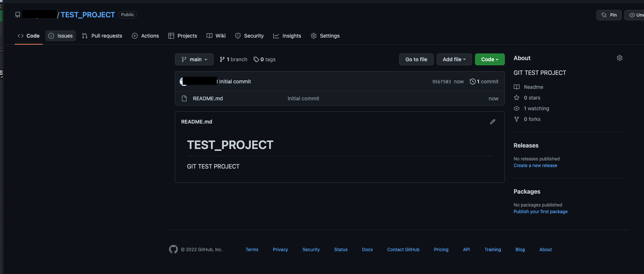
Task: Open the Packages heading link
Action: coord(527,192)
